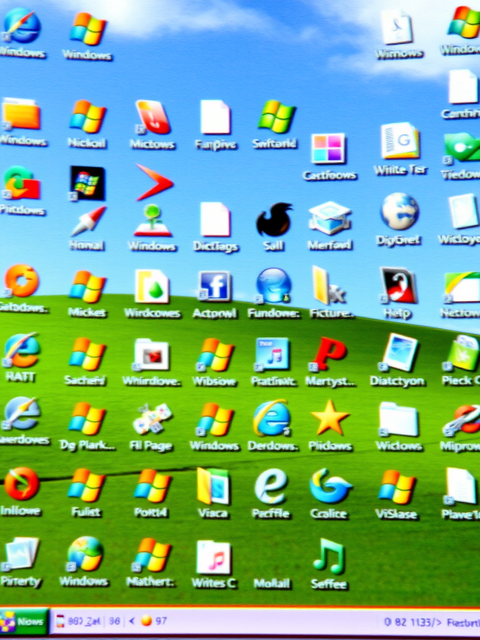480x640 pixels.
Task: Open the blue swirl Ccalice icon
Action: coord(330,486)
